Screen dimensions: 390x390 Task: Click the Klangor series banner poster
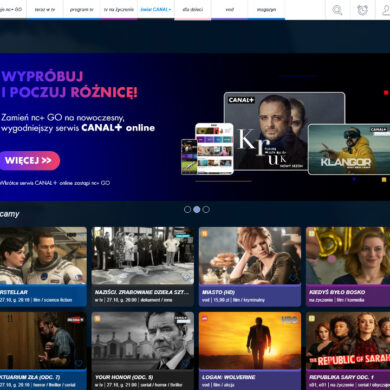point(349,149)
